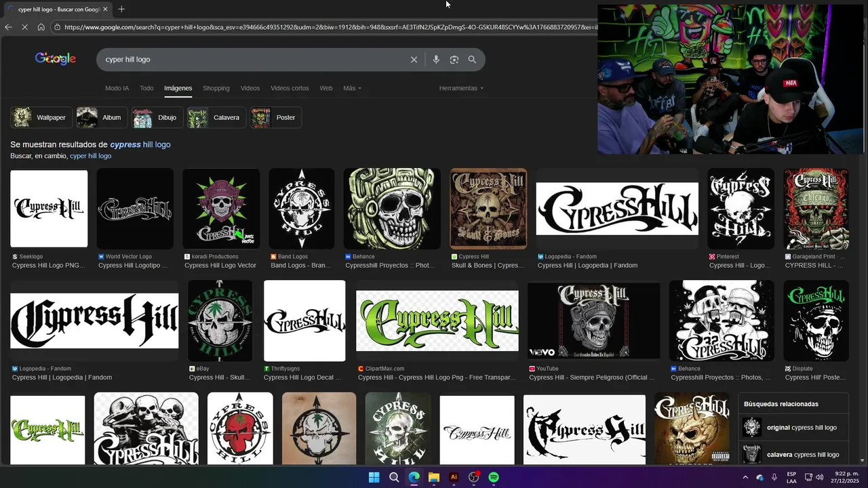
Task: Focus the browser address bar URL
Action: (x=330, y=27)
